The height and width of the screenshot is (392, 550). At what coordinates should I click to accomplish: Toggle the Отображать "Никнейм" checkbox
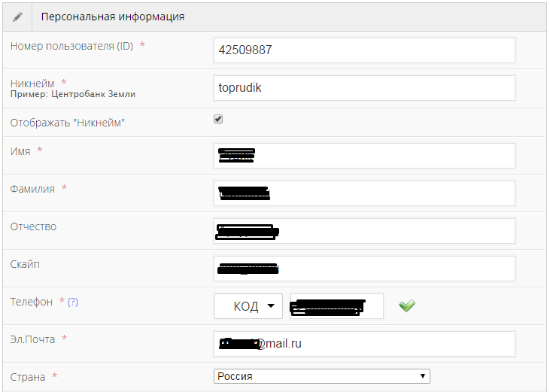[x=218, y=119]
